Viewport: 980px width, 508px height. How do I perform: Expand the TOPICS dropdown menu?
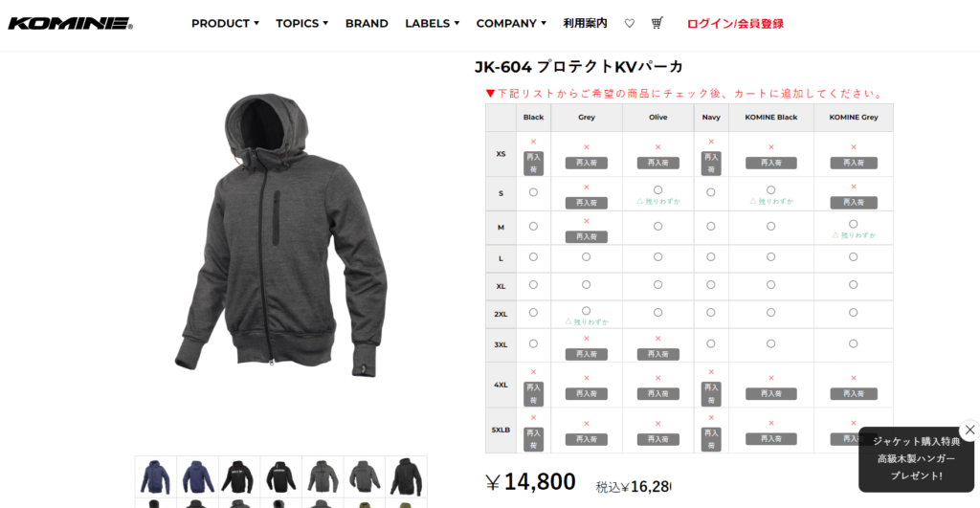tap(301, 23)
